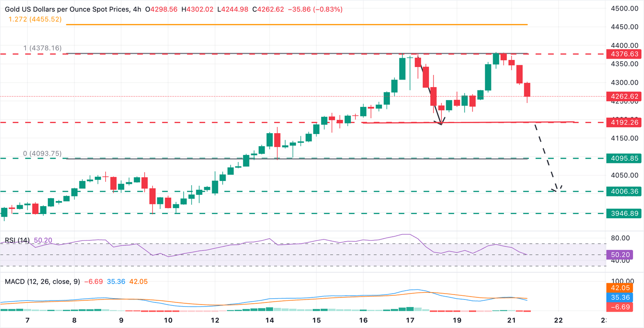The height and width of the screenshot is (328, 644).
Task: Click date 21 on the time axis
Action: point(512,320)
